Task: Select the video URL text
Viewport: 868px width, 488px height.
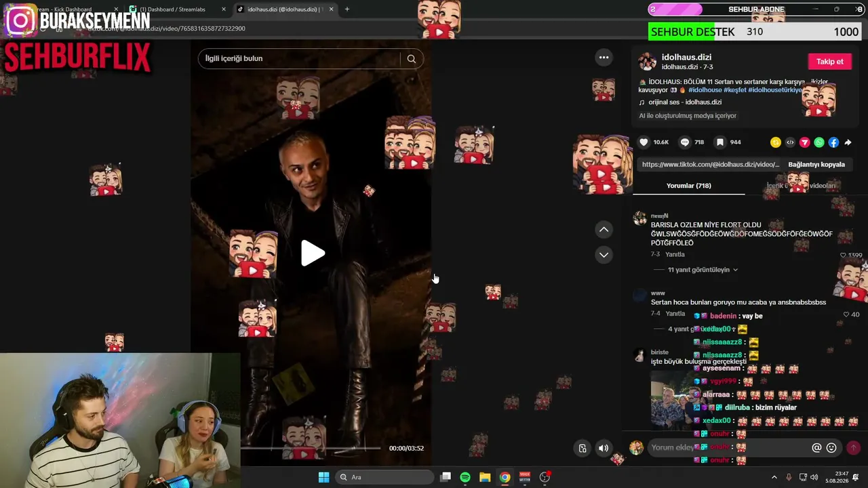Action: pyautogui.click(x=711, y=165)
